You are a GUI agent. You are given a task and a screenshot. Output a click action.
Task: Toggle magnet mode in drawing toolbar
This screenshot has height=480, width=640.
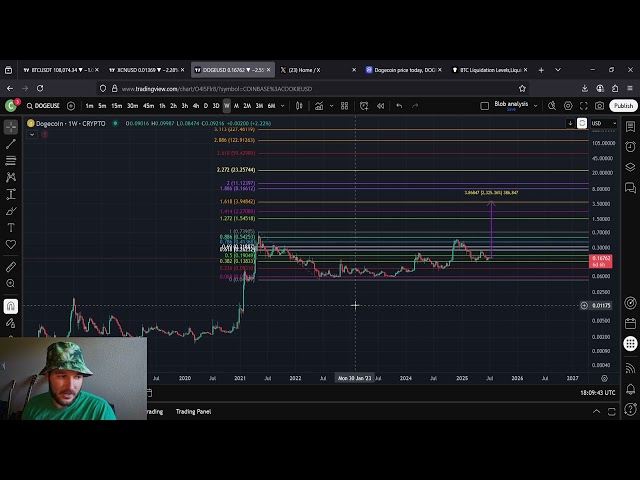pos(11,306)
